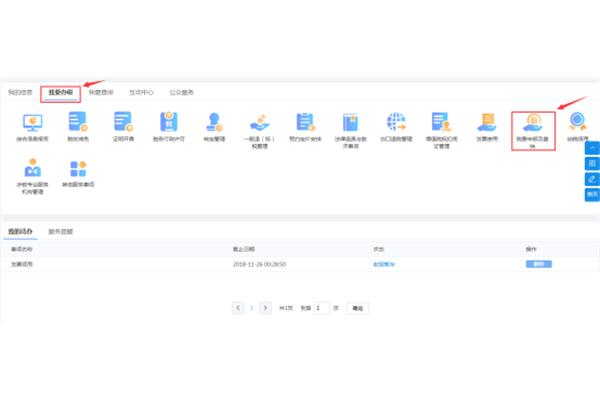The image size is (600, 400).
Task: Select the 我的待办 tab
Action: pyautogui.click(x=20, y=231)
